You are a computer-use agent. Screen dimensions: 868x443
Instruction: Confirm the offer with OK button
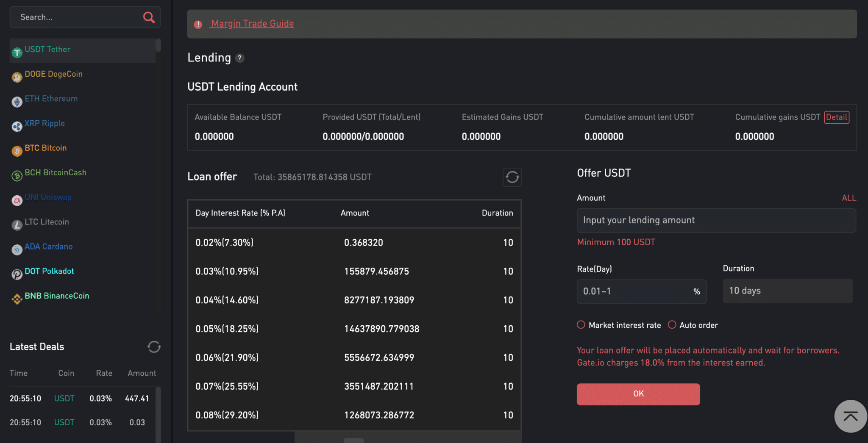click(638, 394)
